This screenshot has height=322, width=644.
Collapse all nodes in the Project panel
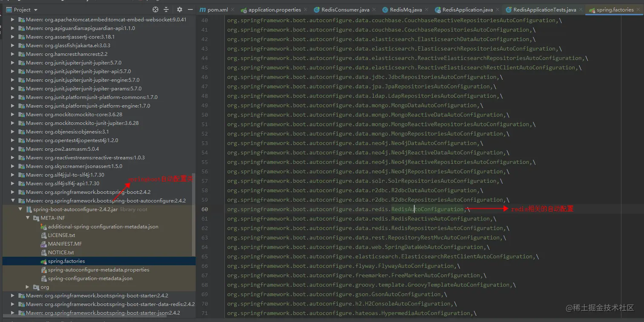(x=166, y=9)
